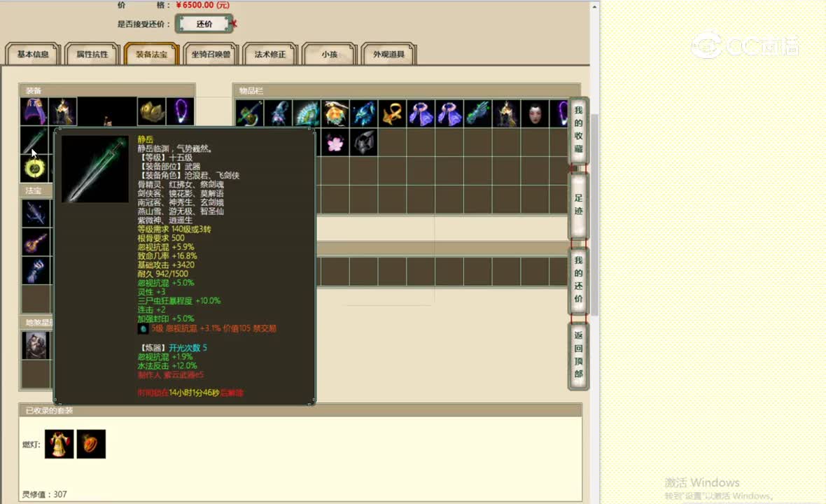Open the 小孩 tab
This screenshot has width=826, height=504.
click(x=330, y=54)
